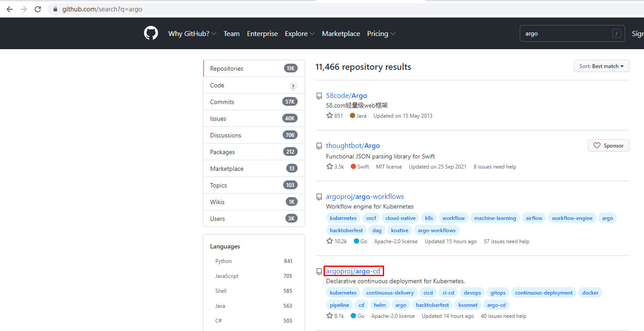The height and width of the screenshot is (331, 644).
Task: Click the ksonnet topic tag
Action: [468, 305]
